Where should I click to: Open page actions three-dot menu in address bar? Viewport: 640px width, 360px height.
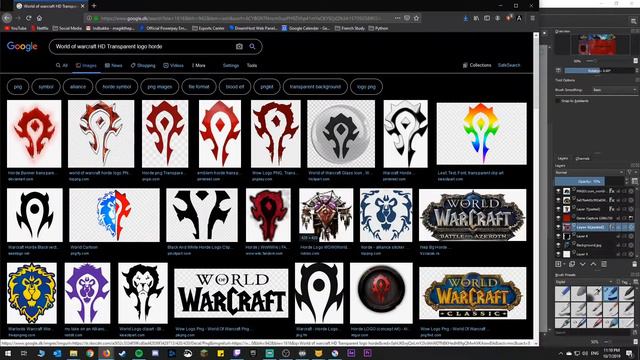pos(397,18)
